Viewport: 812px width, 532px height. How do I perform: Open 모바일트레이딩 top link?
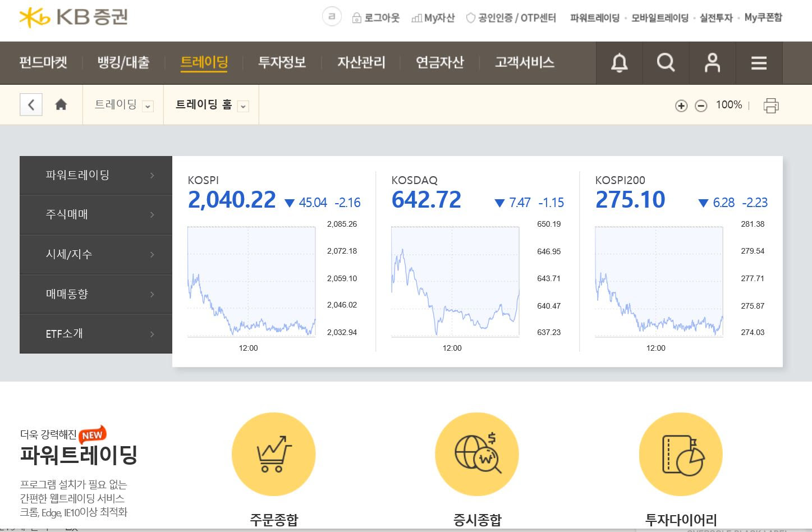[x=660, y=18]
